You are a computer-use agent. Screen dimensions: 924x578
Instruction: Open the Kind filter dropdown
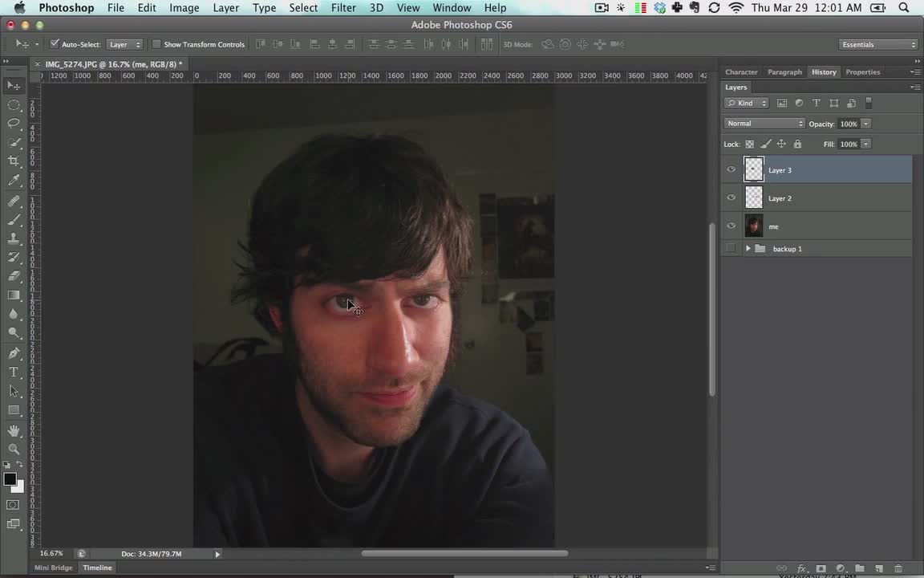(x=747, y=104)
